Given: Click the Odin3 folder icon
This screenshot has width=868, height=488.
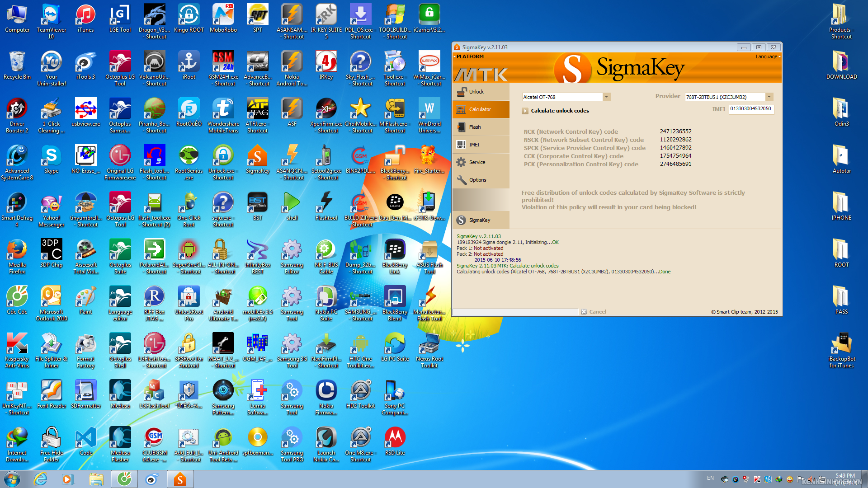Looking at the screenshot, I should [x=841, y=113].
